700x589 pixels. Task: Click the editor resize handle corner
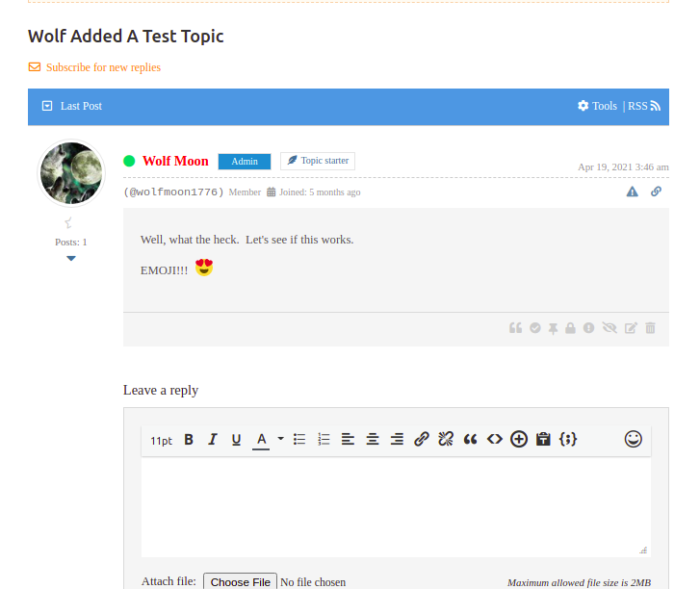pyautogui.click(x=643, y=551)
